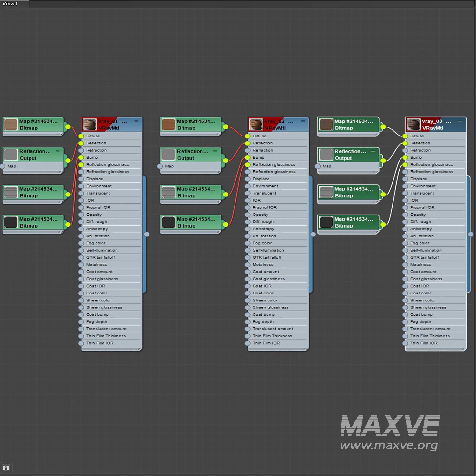Click the Metalness slot label on vray_01
Image resolution: width=476 pixels, height=476 pixels.
click(x=96, y=264)
